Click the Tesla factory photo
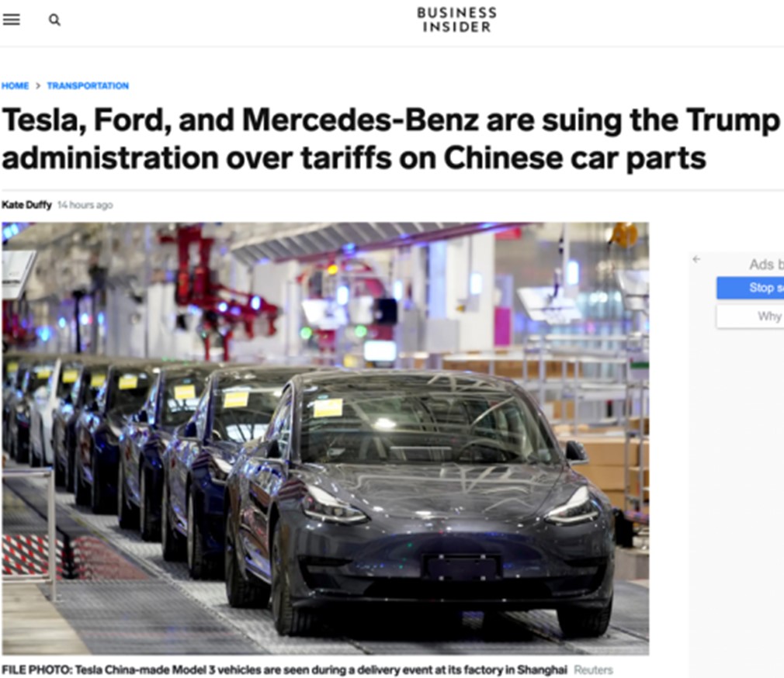The height and width of the screenshot is (678, 784). (x=325, y=438)
